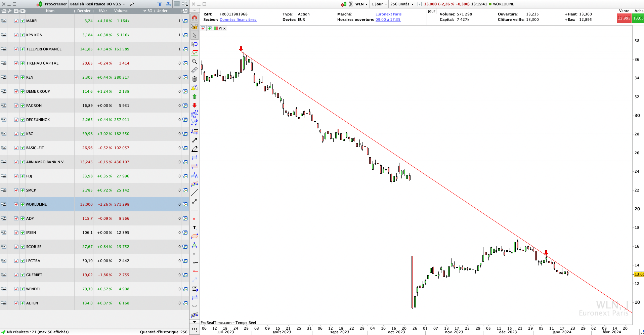Screen dimensions: 644x335
Task: Select the Elliott wave 12345 tool
Action: point(195,114)
